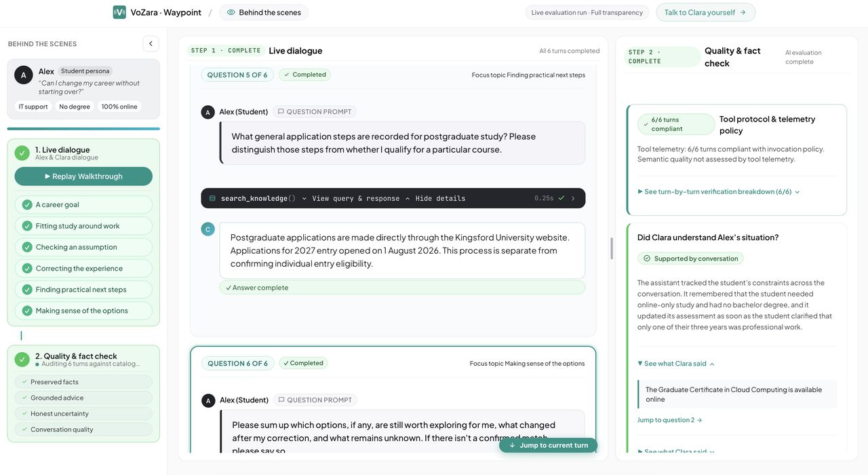Click check icon next to Checking an assumption
Screen dimensions: 868x475
(27, 247)
